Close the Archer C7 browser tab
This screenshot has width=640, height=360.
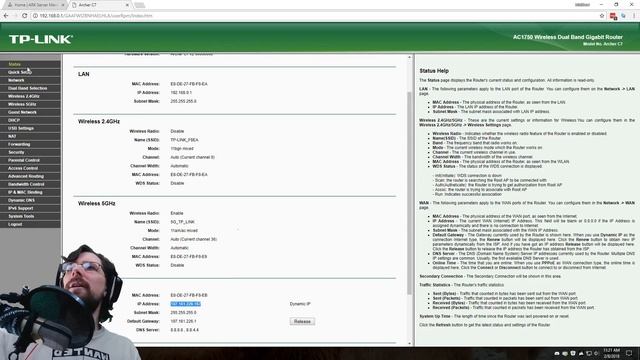click(x=127, y=5)
